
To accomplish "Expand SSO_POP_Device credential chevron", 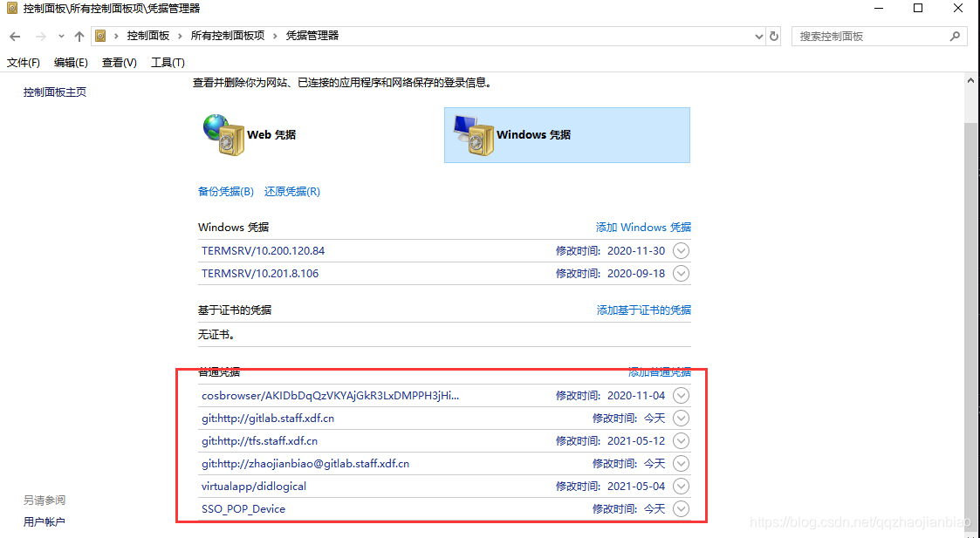I will click(x=682, y=508).
